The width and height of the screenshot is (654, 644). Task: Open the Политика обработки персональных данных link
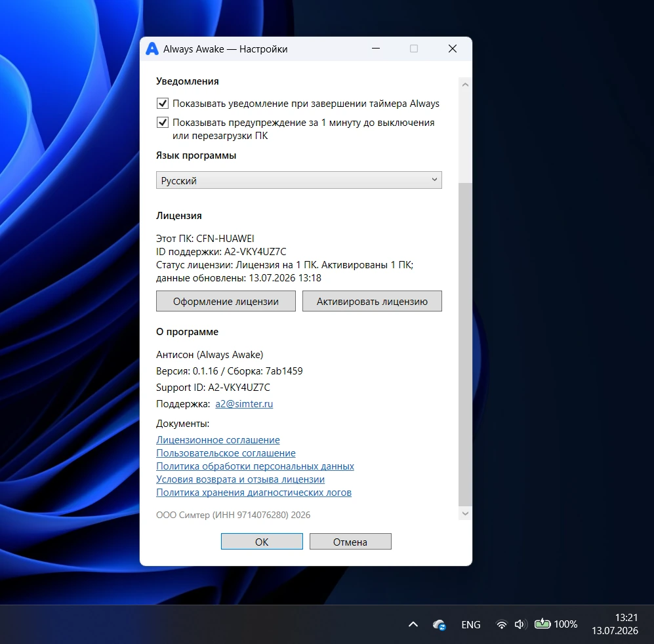click(255, 466)
